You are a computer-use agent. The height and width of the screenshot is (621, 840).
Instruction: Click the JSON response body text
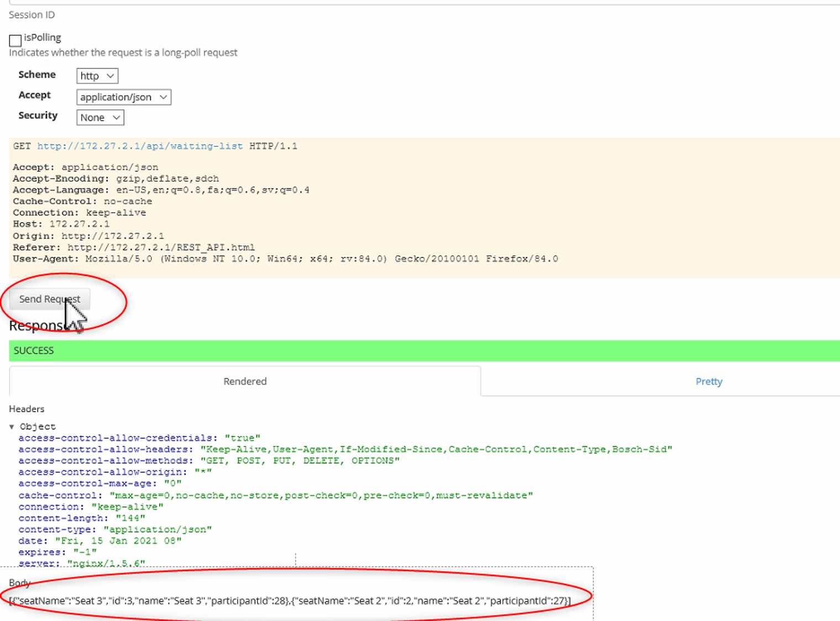pyautogui.click(x=290, y=601)
